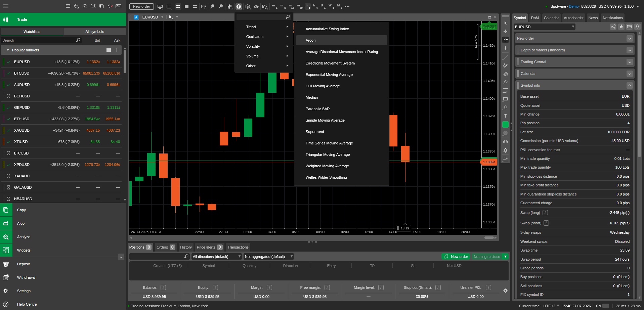Open the All directions (default) dropdown
The height and width of the screenshot is (310, 644).
(217, 257)
